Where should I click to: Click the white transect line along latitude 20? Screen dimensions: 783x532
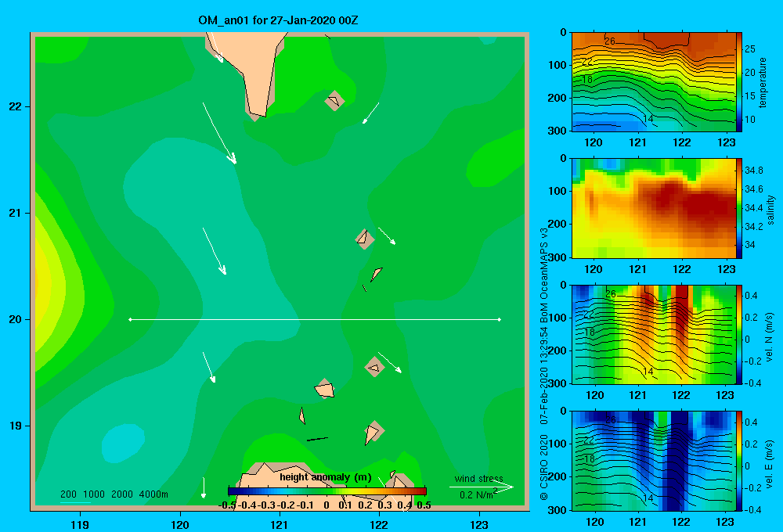pyautogui.click(x=315, y=319)
